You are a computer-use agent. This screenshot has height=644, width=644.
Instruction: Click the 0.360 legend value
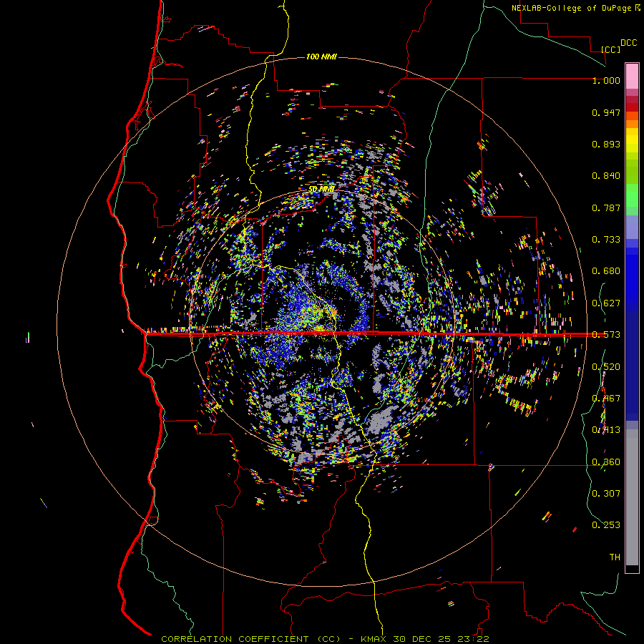tap(606, 462)
